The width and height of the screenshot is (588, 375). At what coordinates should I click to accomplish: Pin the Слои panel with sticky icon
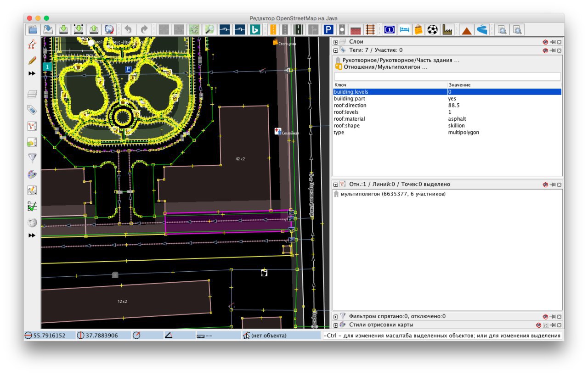point(553,42)
